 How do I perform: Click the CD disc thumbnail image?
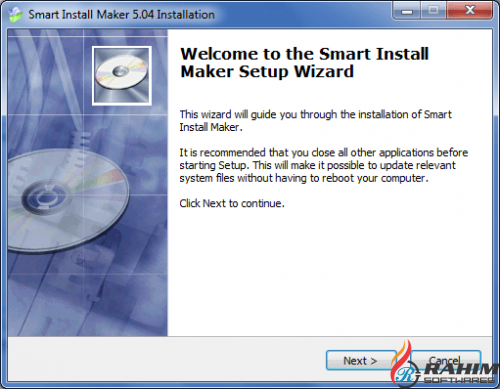(122, 76)
